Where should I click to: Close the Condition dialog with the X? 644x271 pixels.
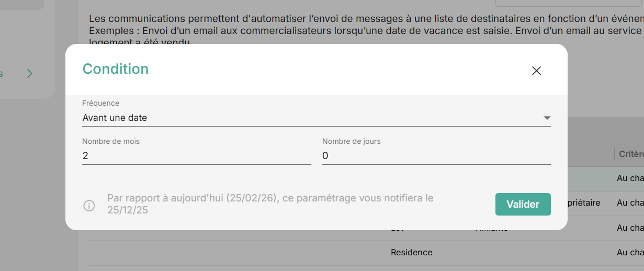tap(536, 71)
